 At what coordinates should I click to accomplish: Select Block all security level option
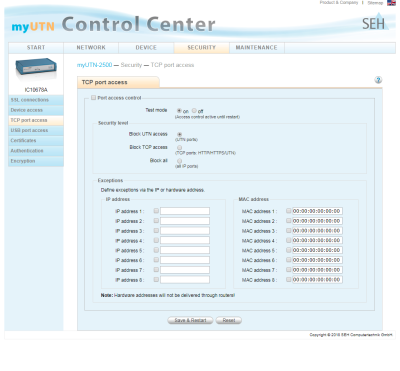pyautogui.click(x=179, y=161)
